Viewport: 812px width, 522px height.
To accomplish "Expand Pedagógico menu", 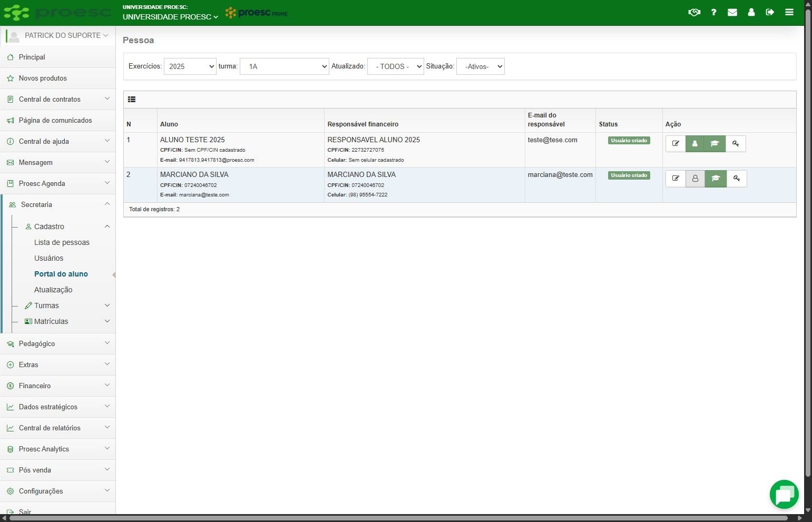I will [x=58, y=343].
